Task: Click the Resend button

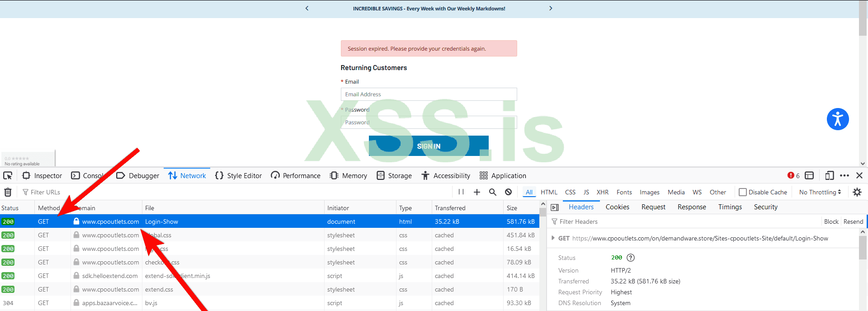Action: pos(853,221)
